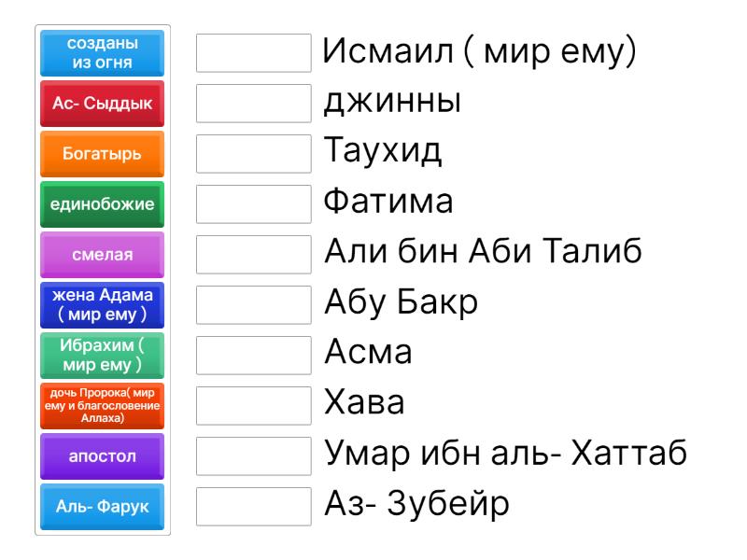Click the empty box beside 'Исмаил (мир ему)'
747x560 pixels.
[x=254, y=53]
